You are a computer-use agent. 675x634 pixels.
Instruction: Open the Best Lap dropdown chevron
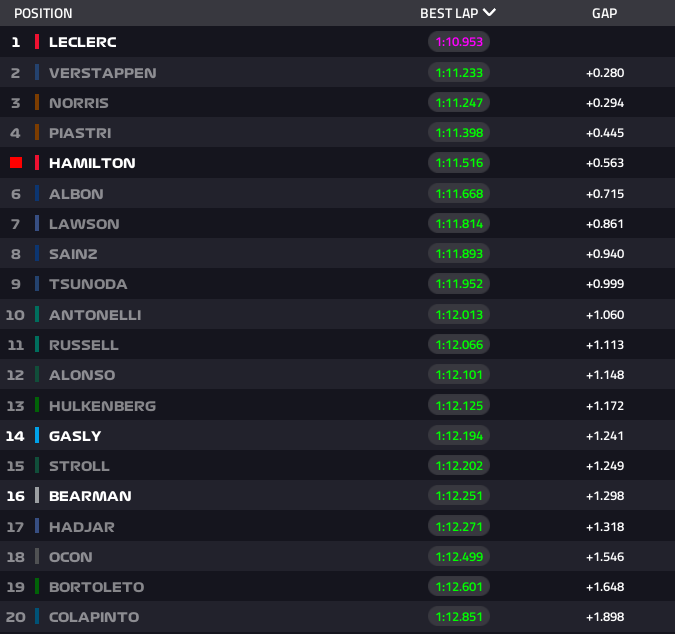coord(489,13)
